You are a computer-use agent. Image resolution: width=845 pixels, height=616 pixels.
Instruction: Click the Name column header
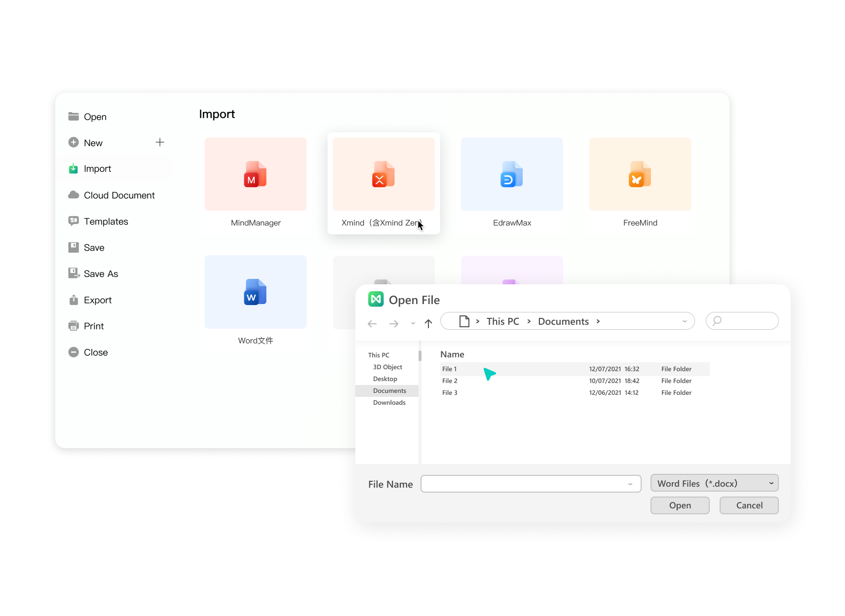(452, 354)
